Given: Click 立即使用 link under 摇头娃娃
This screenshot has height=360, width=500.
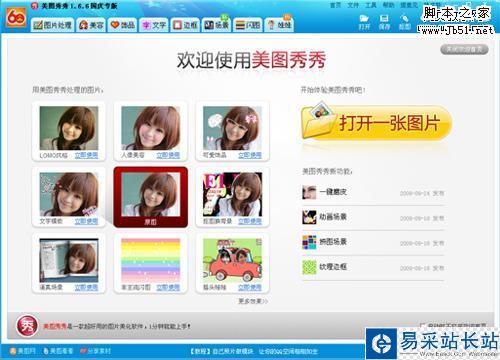Looking at the screenshot, I should (250, 287).
